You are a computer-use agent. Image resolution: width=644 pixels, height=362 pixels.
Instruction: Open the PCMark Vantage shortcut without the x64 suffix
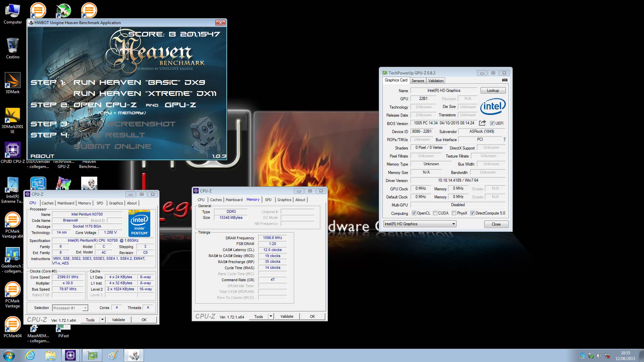click(12, 295)
